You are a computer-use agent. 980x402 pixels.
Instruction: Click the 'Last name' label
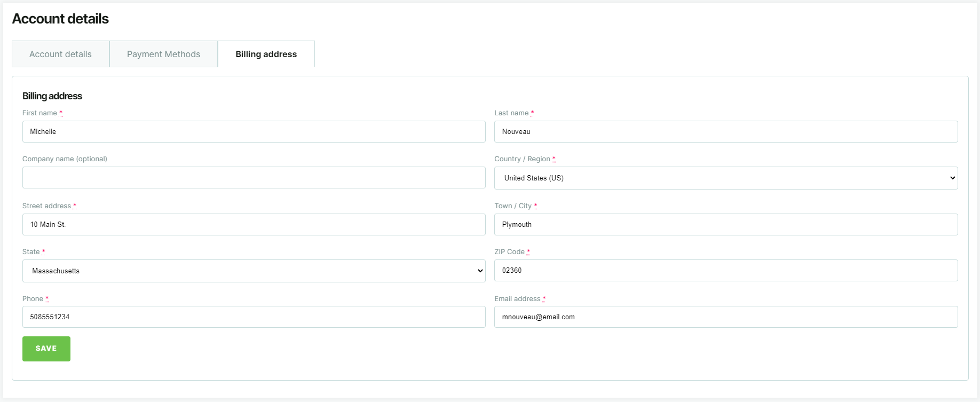click(511, 113)
